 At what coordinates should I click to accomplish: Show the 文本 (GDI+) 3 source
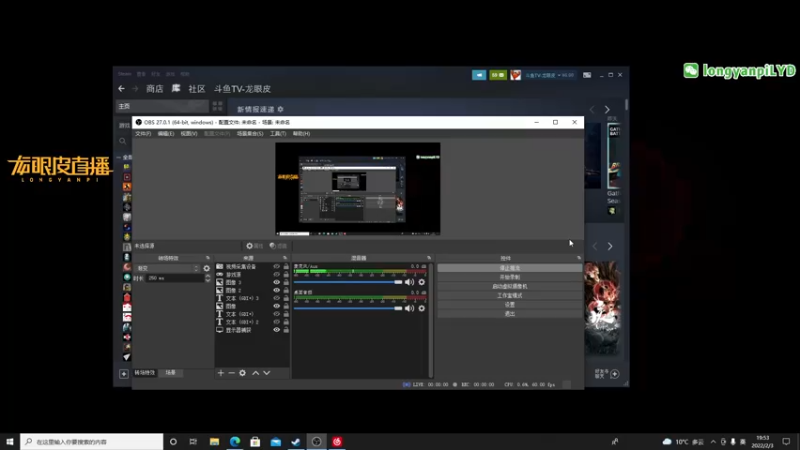[277, 298]
